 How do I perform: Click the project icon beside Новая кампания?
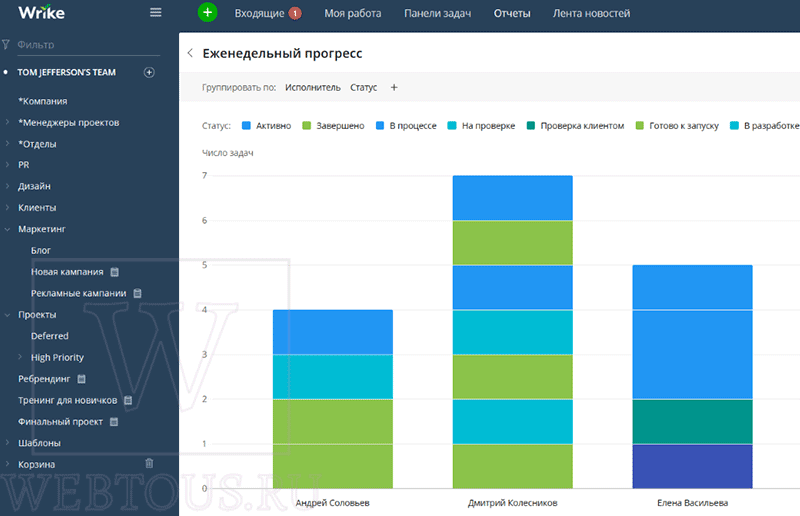[x=115, y=272]
